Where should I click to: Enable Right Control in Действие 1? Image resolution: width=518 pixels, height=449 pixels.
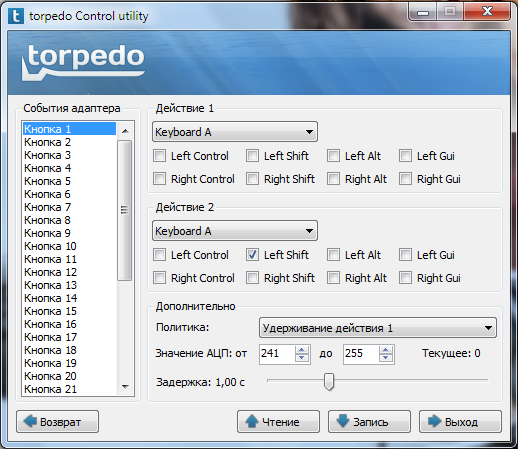pos(159,179)
